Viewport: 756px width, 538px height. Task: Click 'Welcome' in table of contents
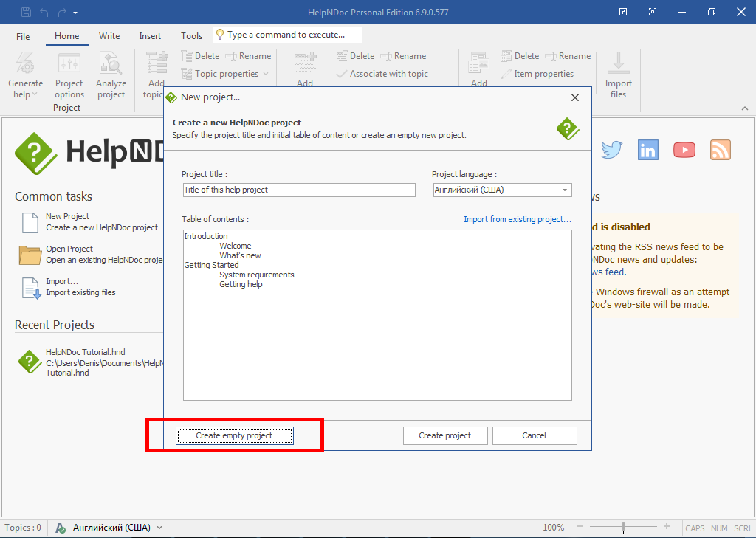point(236,246)
